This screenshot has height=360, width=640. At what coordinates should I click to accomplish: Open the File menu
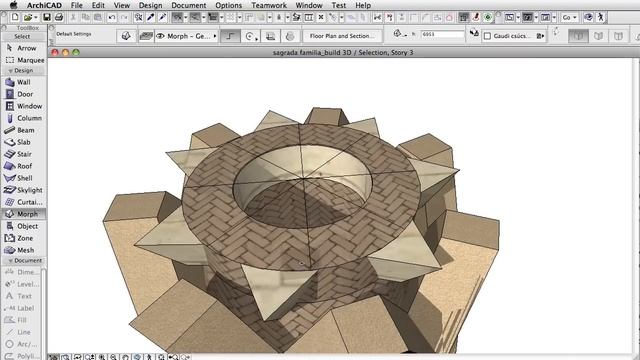pyautogui.click(x=76, y=5)
